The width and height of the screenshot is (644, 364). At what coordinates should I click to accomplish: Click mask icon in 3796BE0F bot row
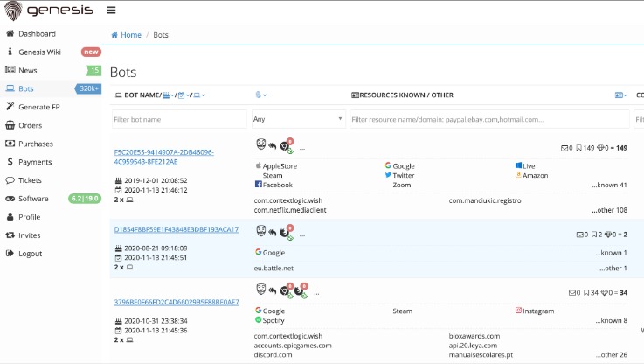click(x=260, y=289)
